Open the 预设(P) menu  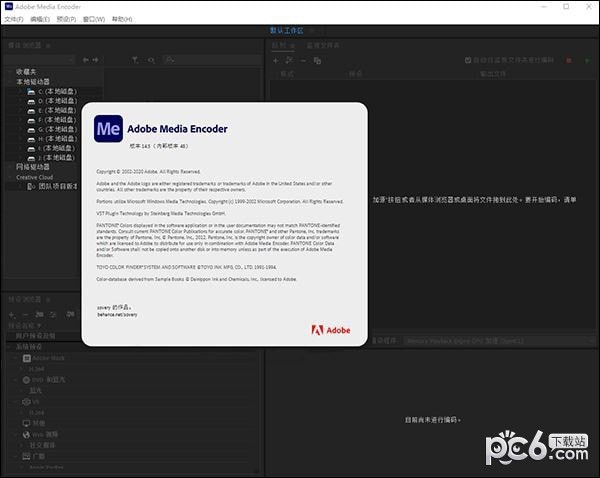tap(66, 19)
